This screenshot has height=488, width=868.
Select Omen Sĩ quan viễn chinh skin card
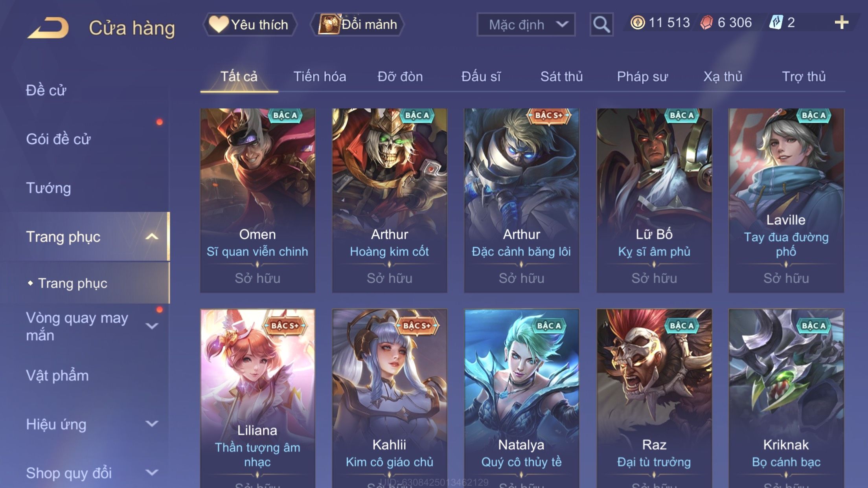[257, 200]
